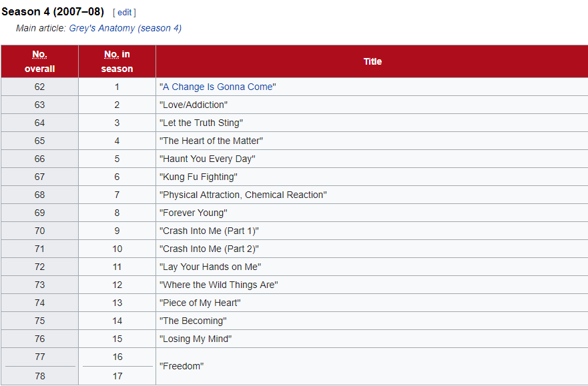Select the "Forever Young" title

[194, 213]
